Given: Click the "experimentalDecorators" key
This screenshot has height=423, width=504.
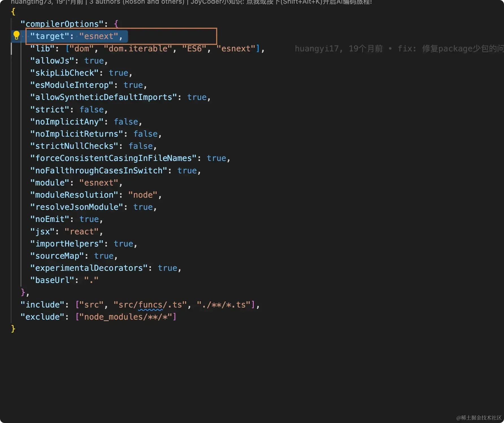Looking at the screenshot, I should pos(89,268).
